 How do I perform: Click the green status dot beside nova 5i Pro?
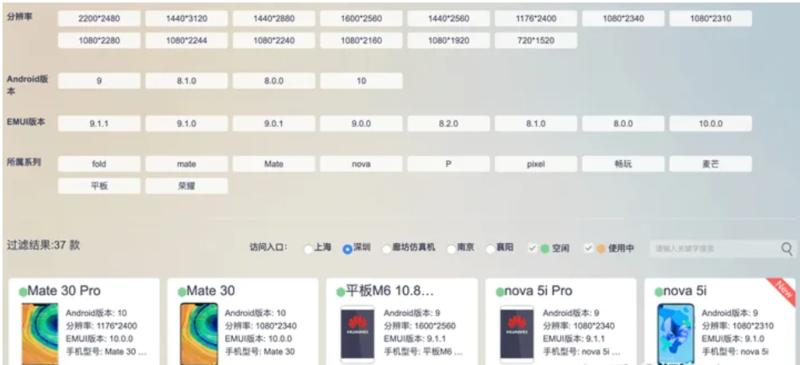pos(499,292)
